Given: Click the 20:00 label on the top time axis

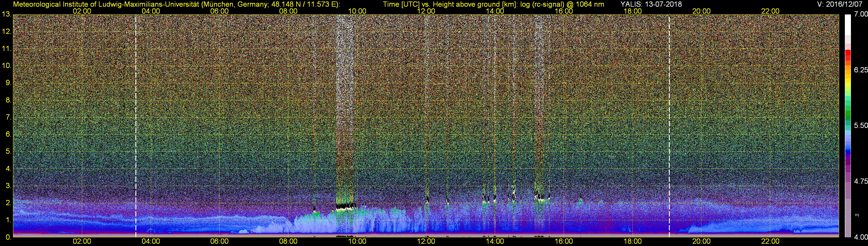Looking at the screenshot, I should [701, 11].
